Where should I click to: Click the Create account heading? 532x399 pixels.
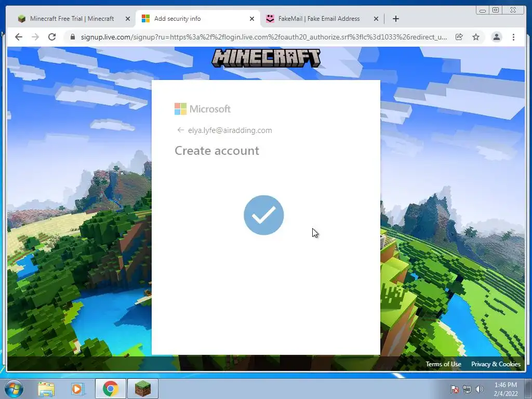[217, 151]
